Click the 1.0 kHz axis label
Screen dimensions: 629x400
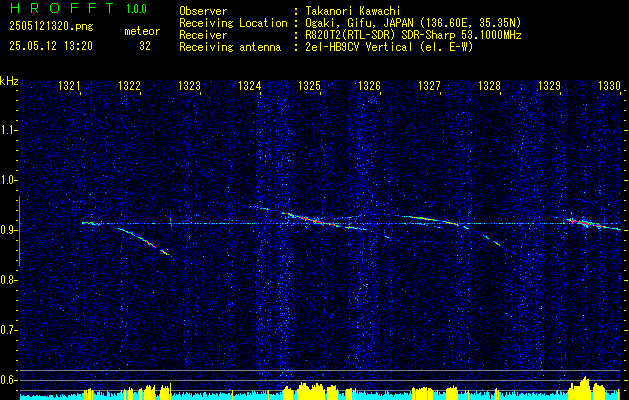click(x=7, y=180)
